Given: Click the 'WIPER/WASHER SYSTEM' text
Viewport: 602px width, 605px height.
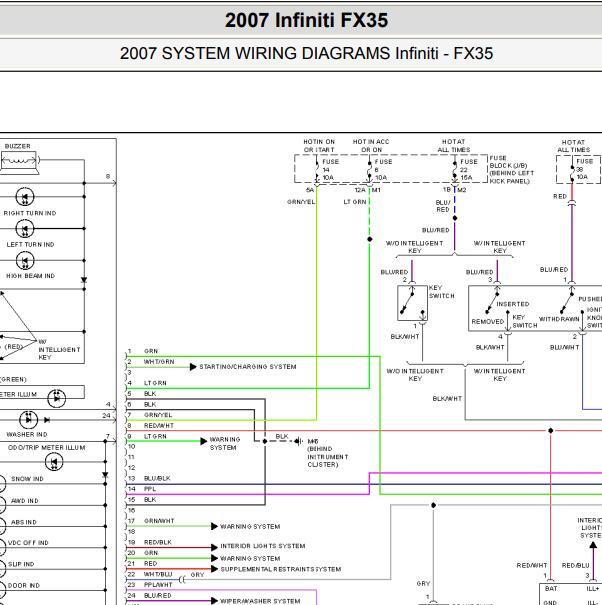Looking at the screenshot, I should (x=260, y=601).
